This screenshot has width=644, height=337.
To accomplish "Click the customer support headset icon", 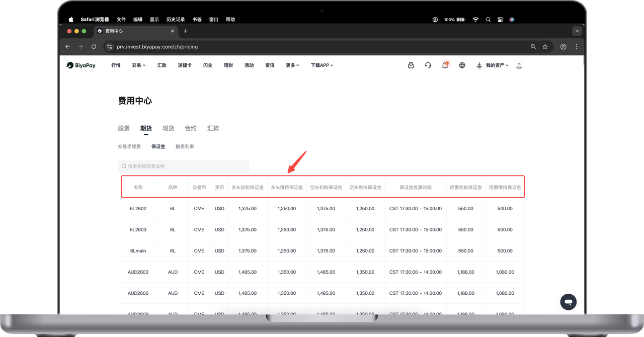I will [428, 65].
